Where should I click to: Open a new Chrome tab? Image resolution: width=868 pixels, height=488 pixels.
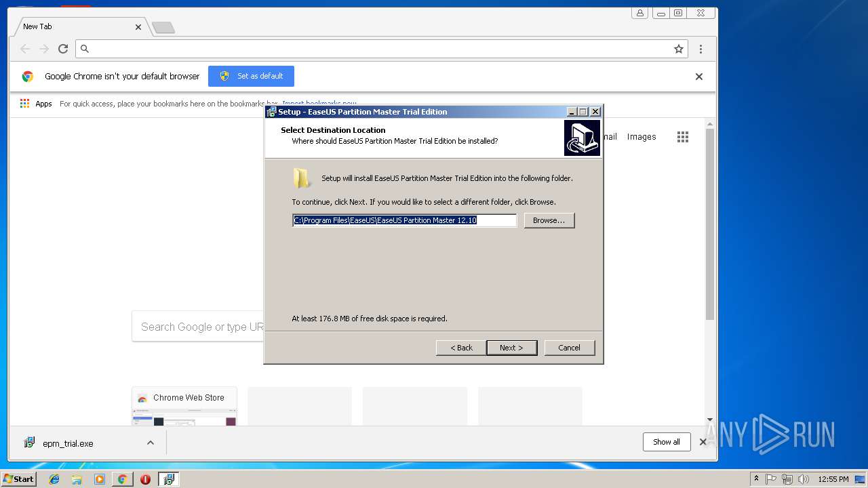coord(163,27)
